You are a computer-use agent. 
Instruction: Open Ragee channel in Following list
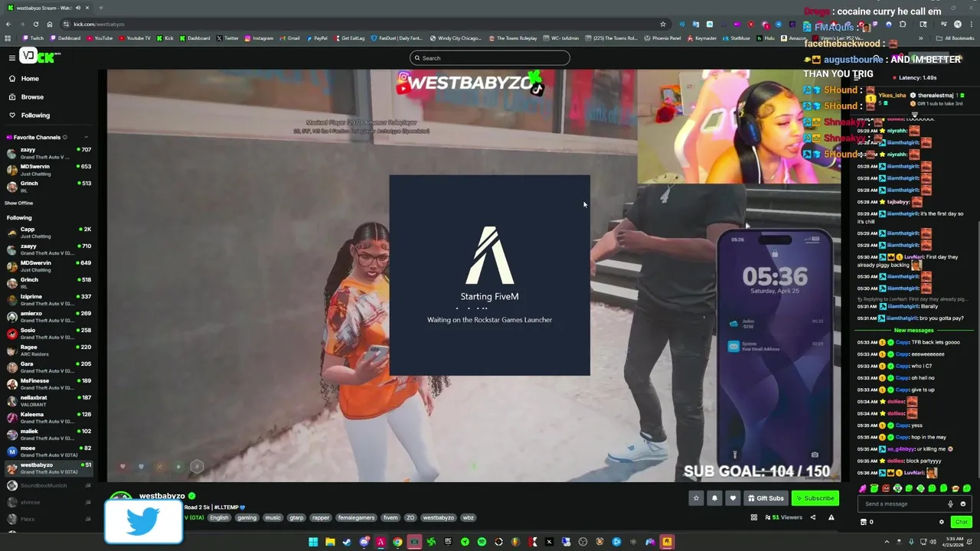coord(48,350)
